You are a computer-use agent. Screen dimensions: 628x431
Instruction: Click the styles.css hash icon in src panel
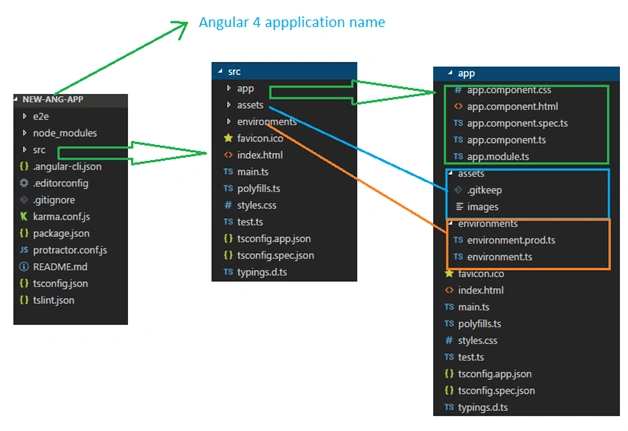228,205
